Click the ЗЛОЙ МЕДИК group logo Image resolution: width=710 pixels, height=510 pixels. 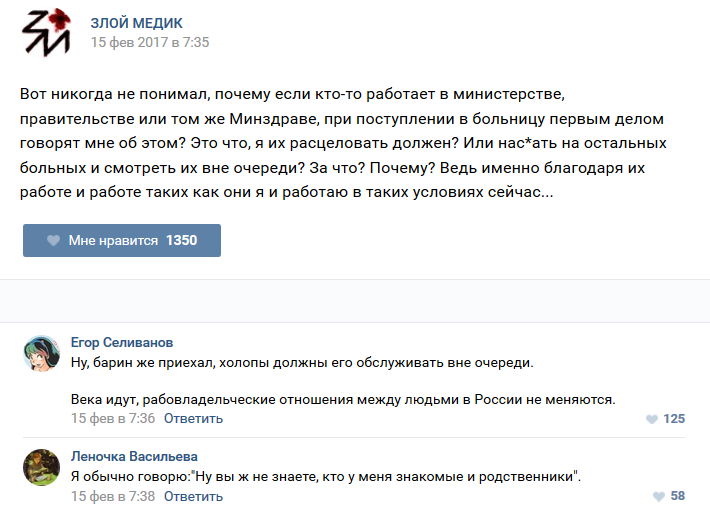coord(46,32)
